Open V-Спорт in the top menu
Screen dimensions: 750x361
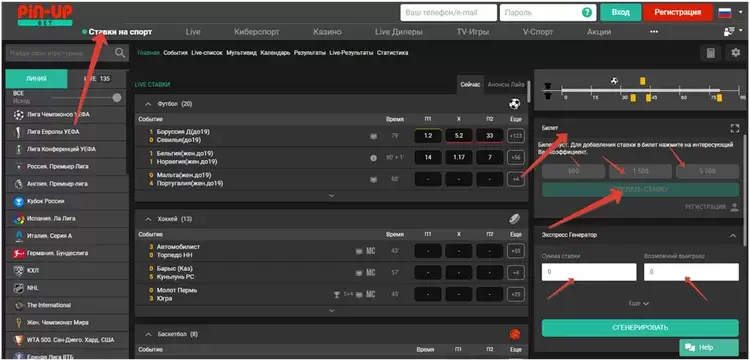click(x=538, y=32)
